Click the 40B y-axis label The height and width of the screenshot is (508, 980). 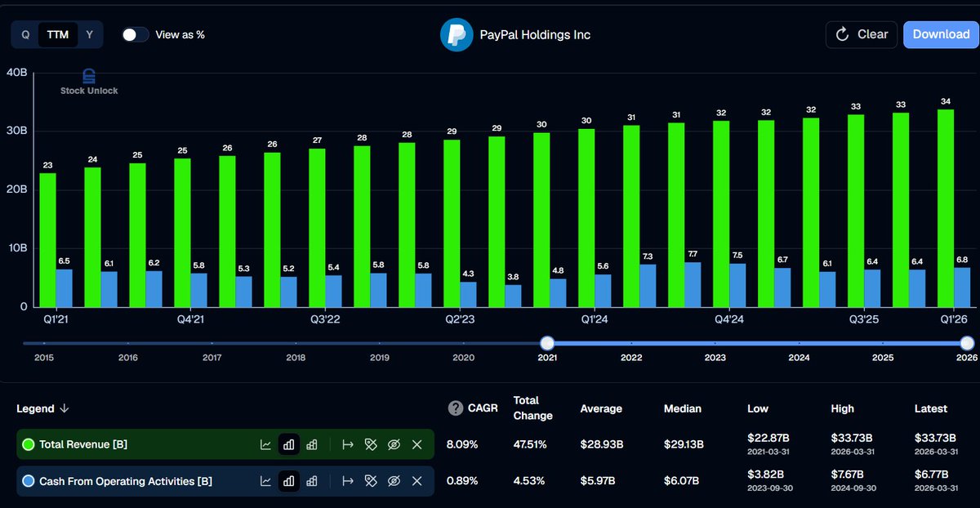click(x=17, y=72)
